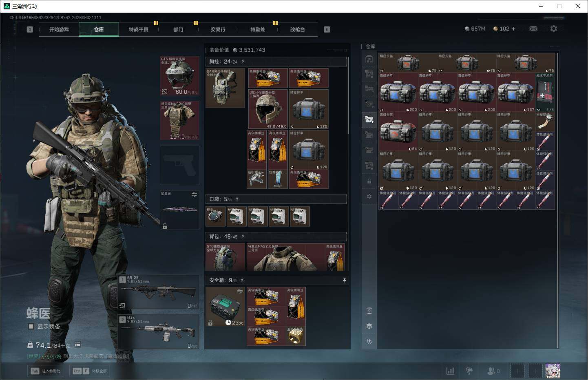Click the plus next to 102 currency

(x=513, y=29)
